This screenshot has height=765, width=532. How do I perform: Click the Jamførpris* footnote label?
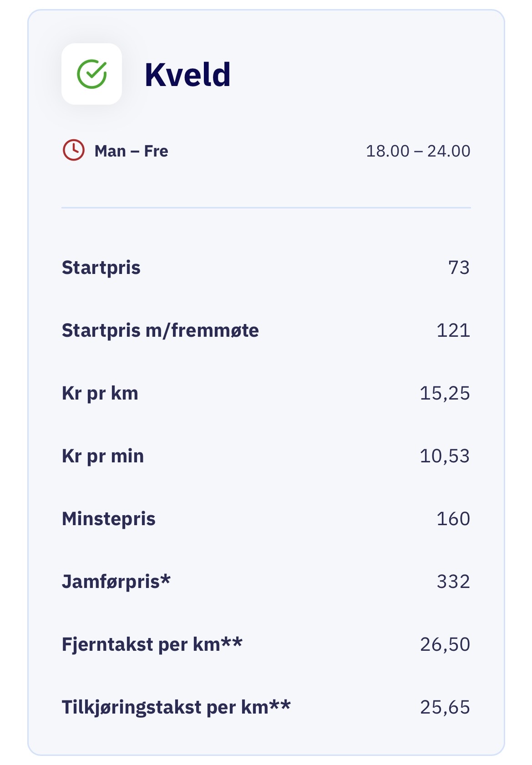[117, 582]
